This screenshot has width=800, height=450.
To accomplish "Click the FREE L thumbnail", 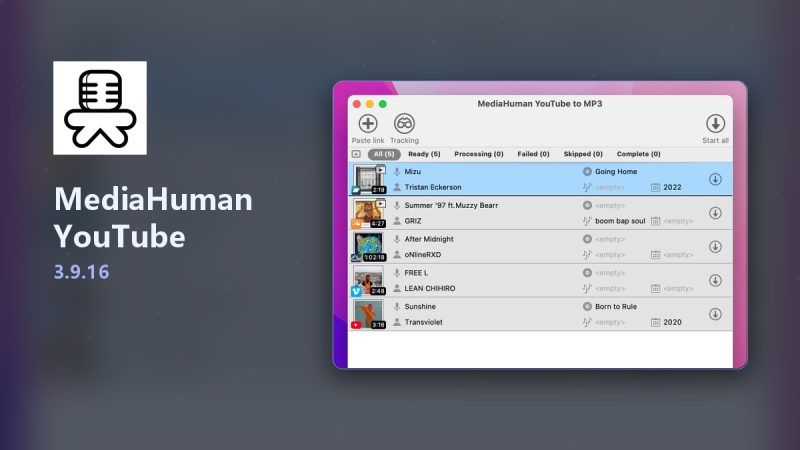I will tap(369, 280).
